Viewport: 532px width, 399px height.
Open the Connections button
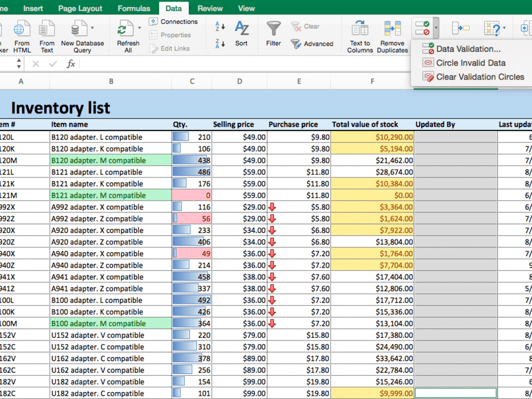tap(173, 22)
